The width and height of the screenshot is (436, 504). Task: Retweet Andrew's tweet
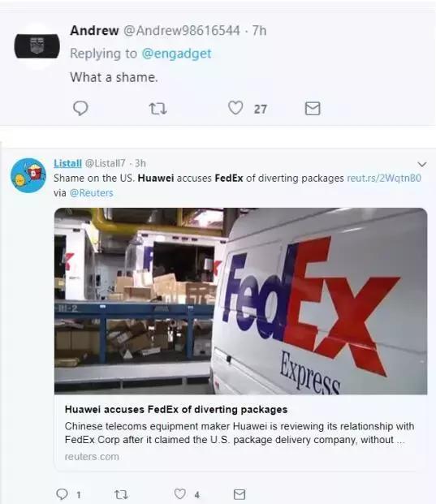tap(158, 109)
